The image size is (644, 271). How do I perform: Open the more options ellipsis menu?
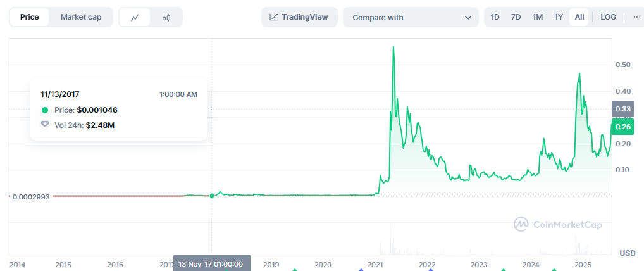click(x=636, y=17)
